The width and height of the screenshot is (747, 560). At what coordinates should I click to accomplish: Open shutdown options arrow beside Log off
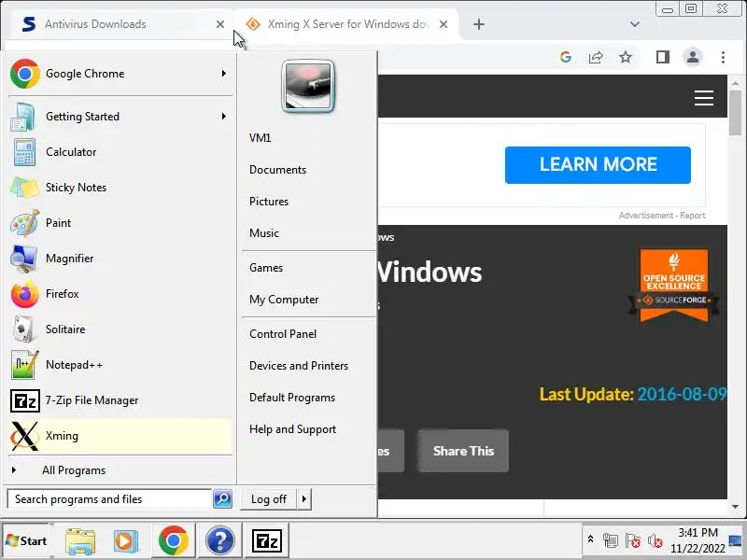(304, 499)
